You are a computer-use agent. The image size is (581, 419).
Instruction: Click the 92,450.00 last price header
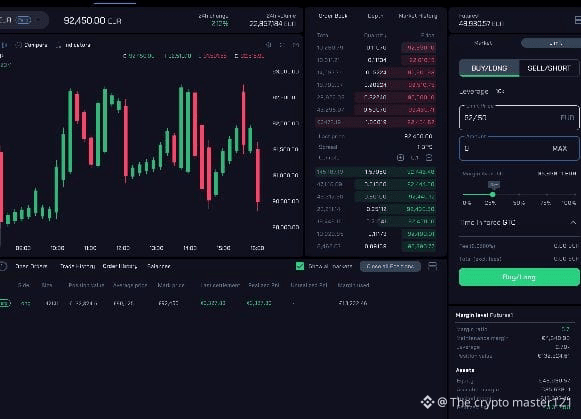tap(92, 21)
